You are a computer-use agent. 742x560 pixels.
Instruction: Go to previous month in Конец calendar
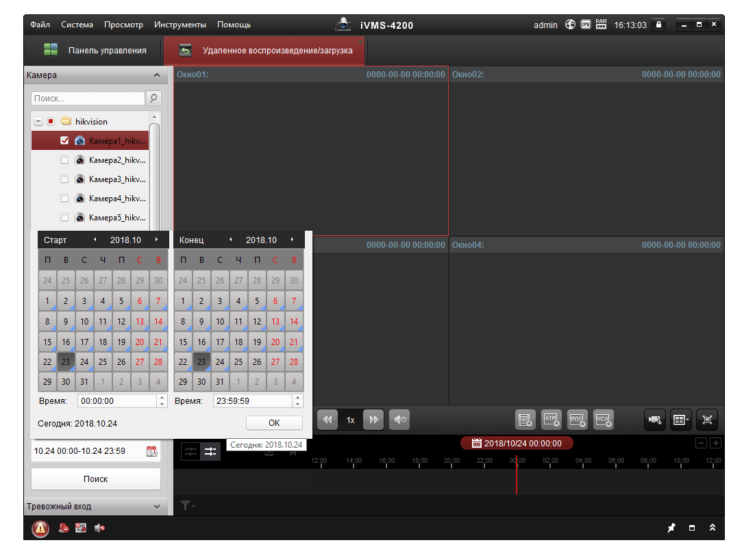click(231, 240)
